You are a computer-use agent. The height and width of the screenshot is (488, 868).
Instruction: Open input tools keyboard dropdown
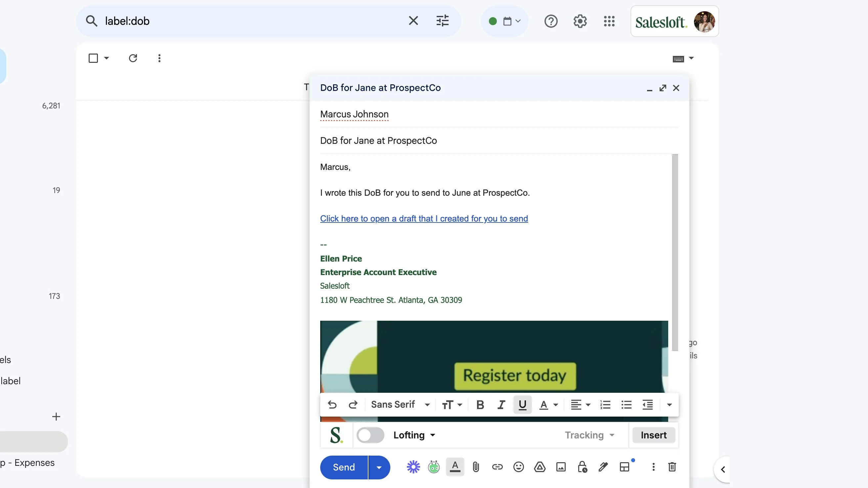pyautogui.click(x=683, y=59)
